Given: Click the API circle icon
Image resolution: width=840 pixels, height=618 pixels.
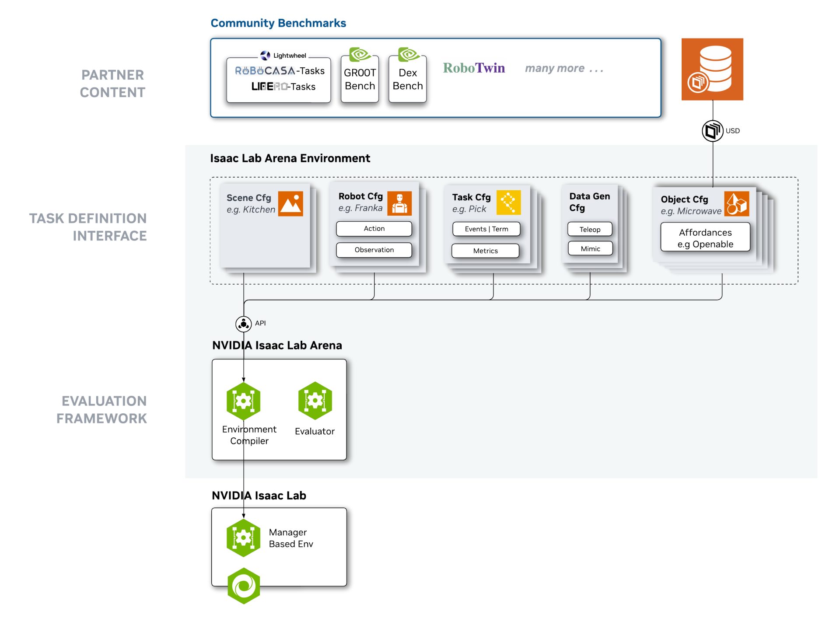Looking at the screenshot, I should tap(244, 324).
